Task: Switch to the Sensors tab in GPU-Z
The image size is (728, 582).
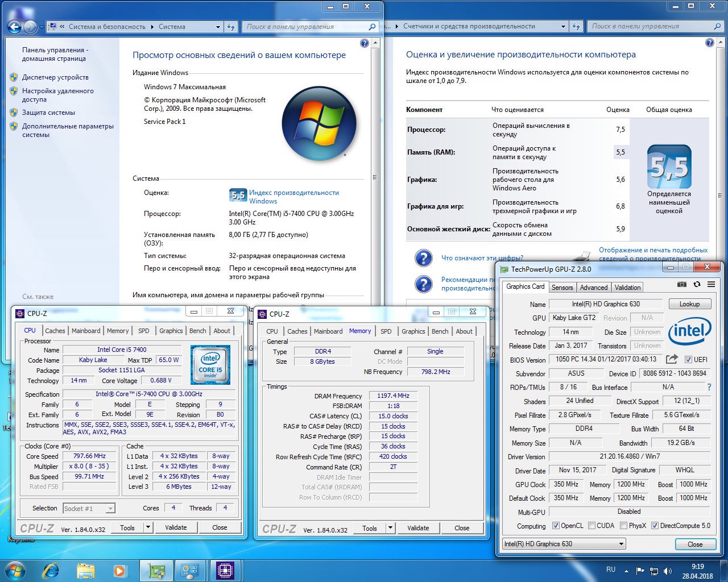Action: pos(562,288)
